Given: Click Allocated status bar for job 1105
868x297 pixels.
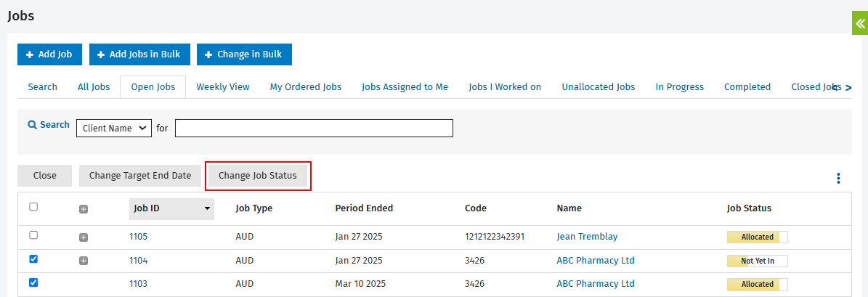Looking at the screenshot, I should pyautogui.click(x=758, y=237).
